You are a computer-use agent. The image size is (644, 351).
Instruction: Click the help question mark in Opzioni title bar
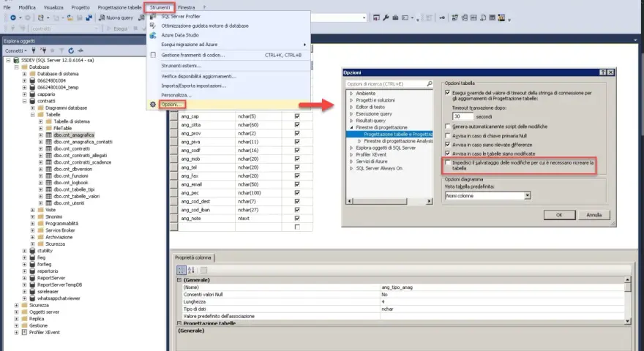point(602,72)
